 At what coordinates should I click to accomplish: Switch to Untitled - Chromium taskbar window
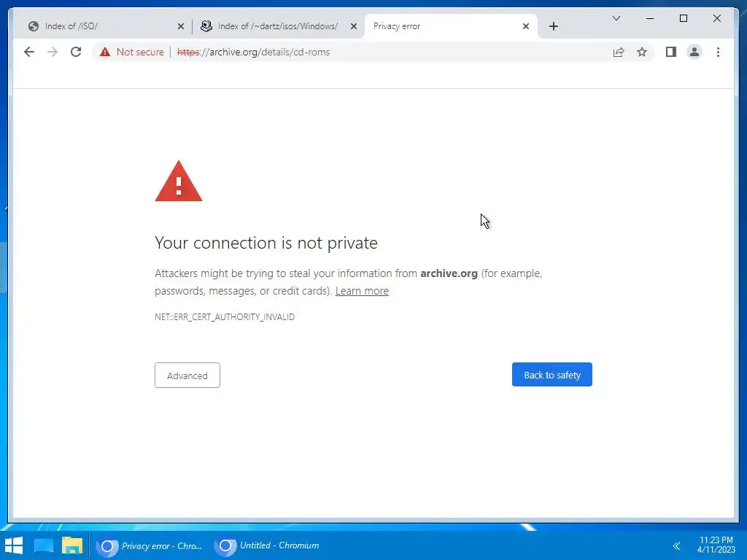(268, 545)
